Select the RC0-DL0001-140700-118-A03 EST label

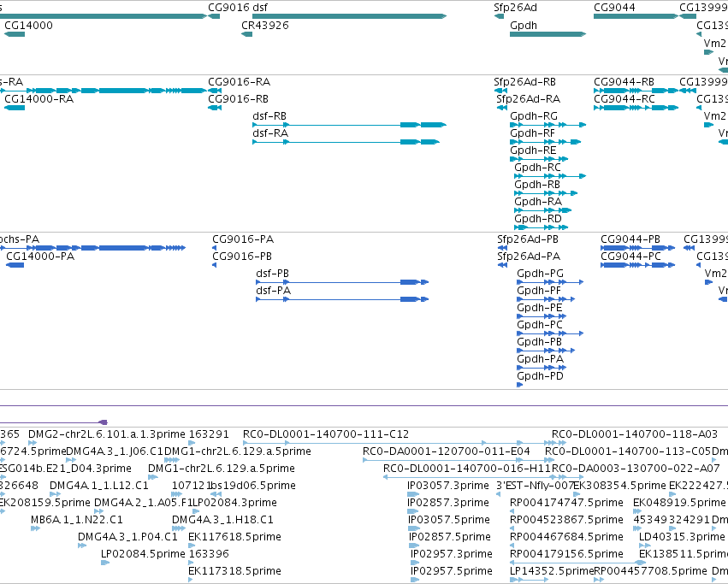click(x=635, y=434)
